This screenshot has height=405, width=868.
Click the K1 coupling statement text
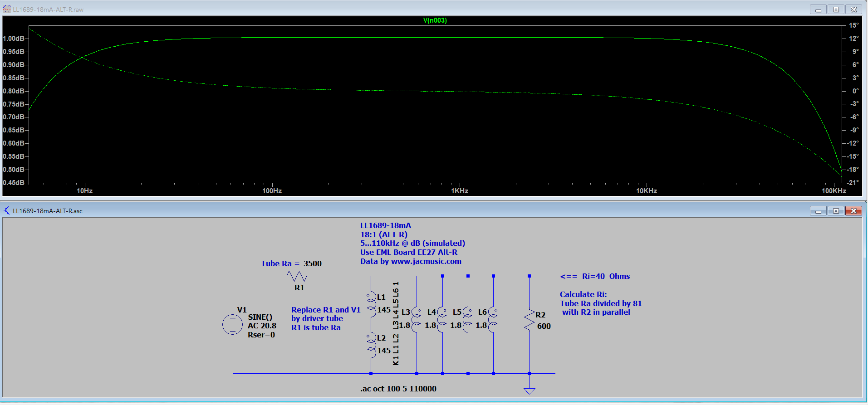click(396, 323)
